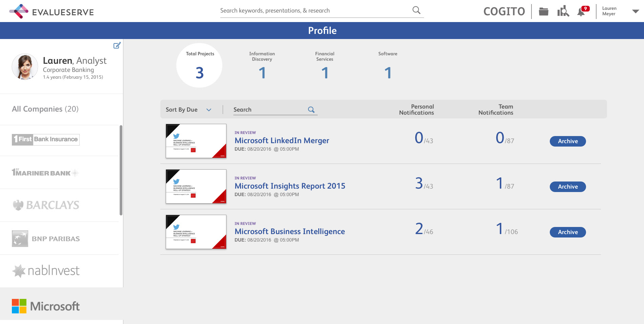Click the company list scrollbar
Screen dimensions: 644x324
(x=121, y=170)
